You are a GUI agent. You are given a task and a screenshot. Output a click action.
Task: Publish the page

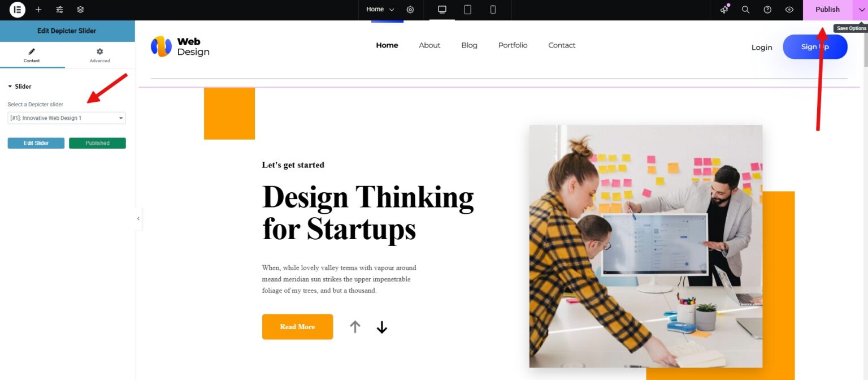point(827,10)
